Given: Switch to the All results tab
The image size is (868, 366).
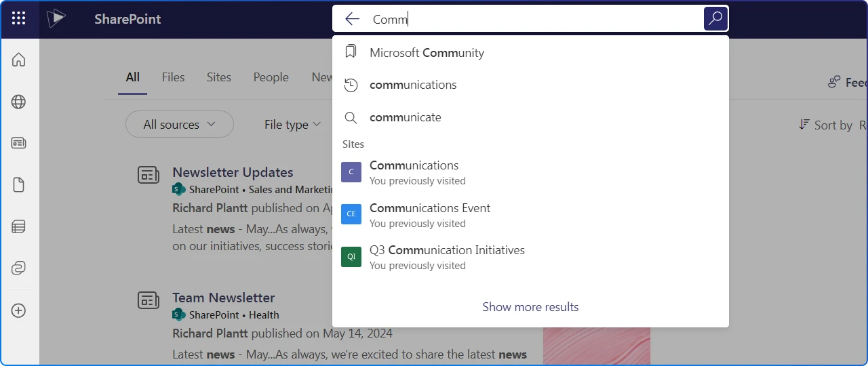Looking at the screenshot, I should (133, 77).
